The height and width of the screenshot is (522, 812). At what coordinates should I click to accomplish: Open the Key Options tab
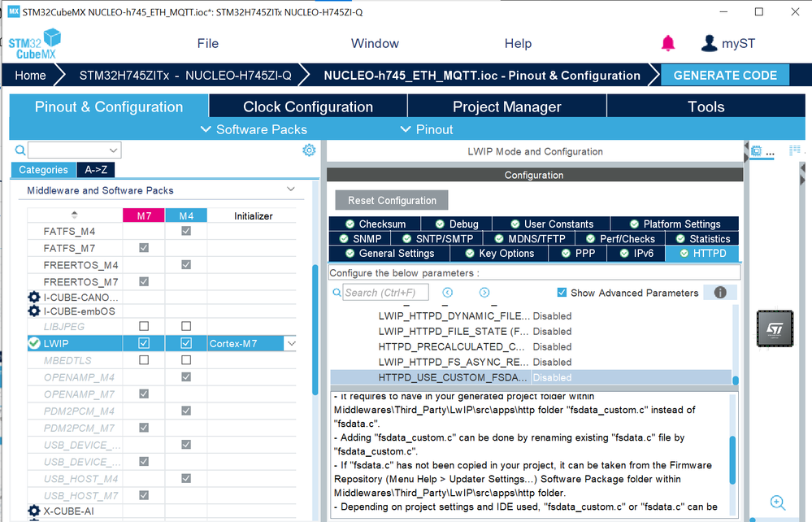coord(499,253)
